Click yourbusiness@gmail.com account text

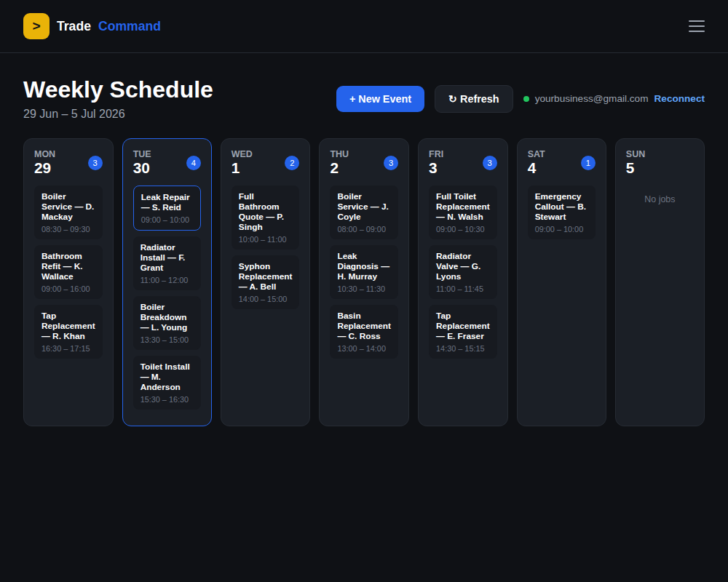(x=591, y=99)
